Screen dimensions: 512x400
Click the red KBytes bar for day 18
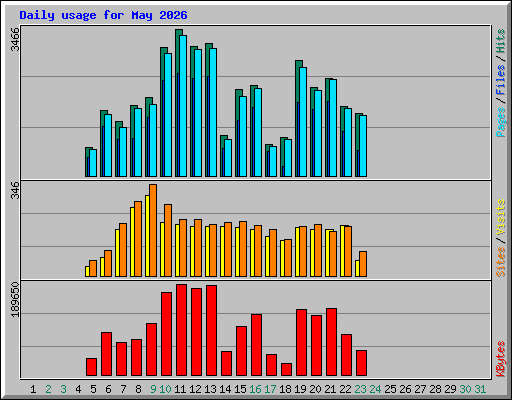point(287,370)
